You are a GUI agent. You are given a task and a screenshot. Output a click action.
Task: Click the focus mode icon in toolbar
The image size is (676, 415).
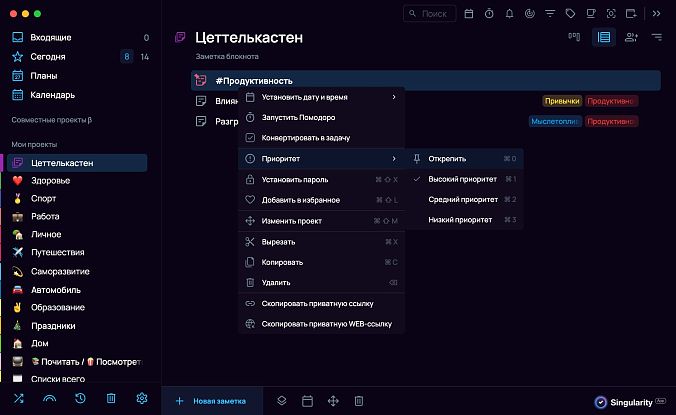[611, 14]
